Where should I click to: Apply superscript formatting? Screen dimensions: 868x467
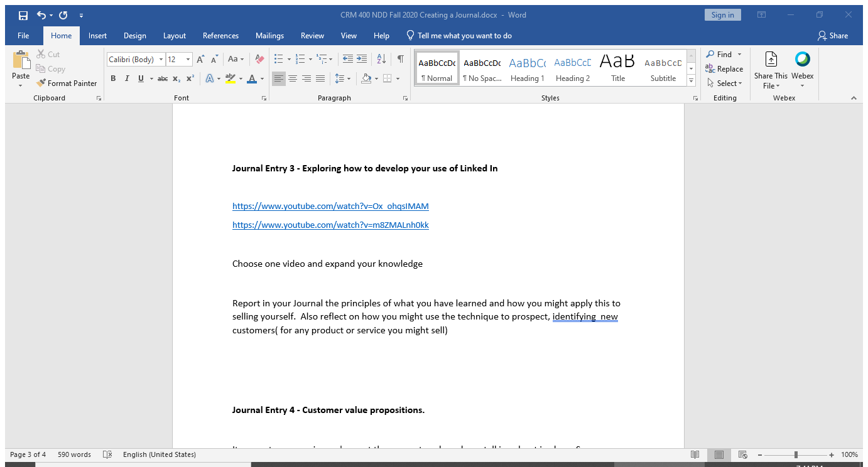pyautogui.click(x=190, y=78)
